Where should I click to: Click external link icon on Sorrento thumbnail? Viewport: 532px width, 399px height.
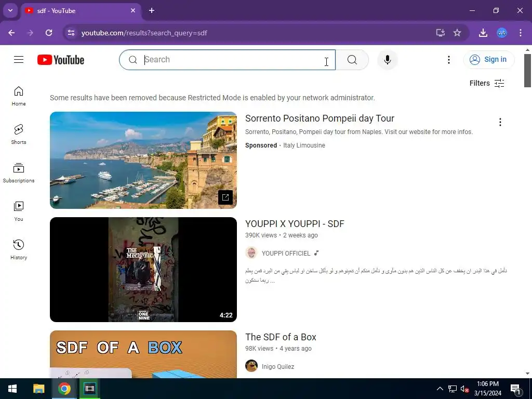point(225,197)
